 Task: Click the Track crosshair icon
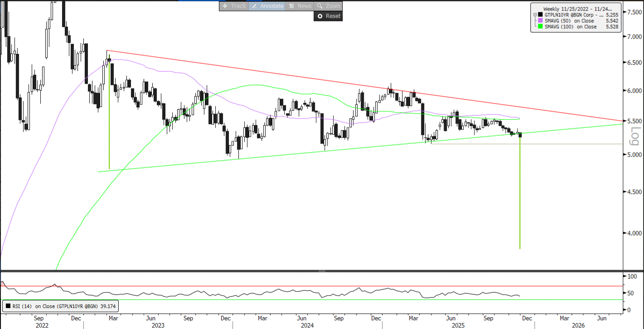click(225, 6)
